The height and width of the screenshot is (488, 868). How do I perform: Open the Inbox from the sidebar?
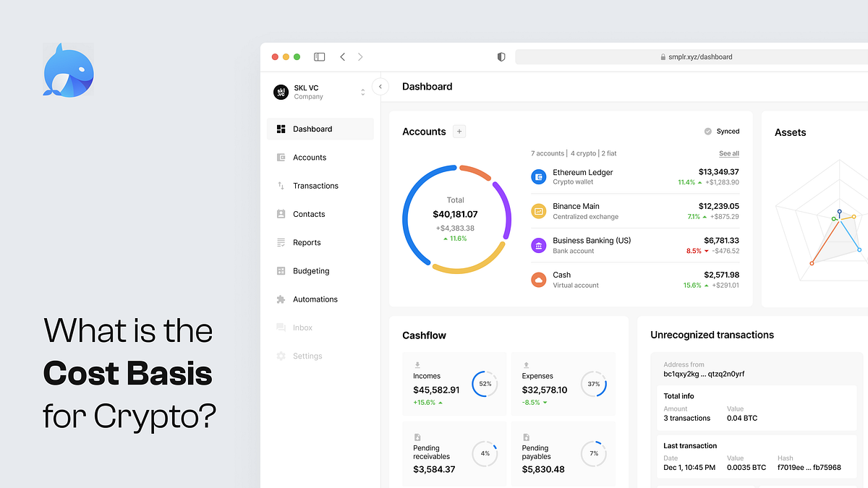point(303,327)
